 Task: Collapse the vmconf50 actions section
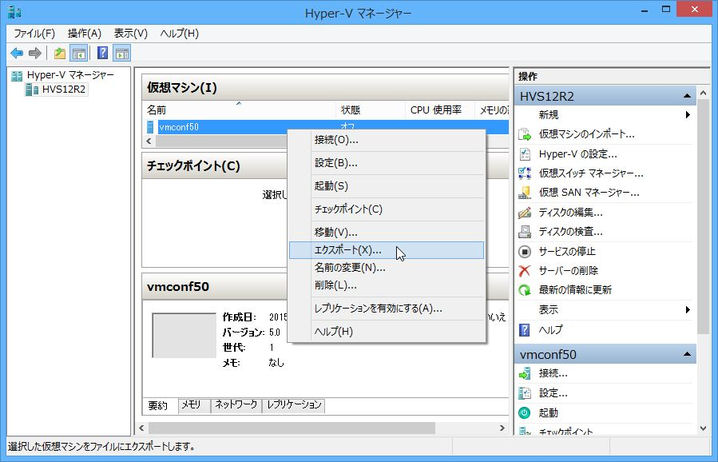coord(687,354)
